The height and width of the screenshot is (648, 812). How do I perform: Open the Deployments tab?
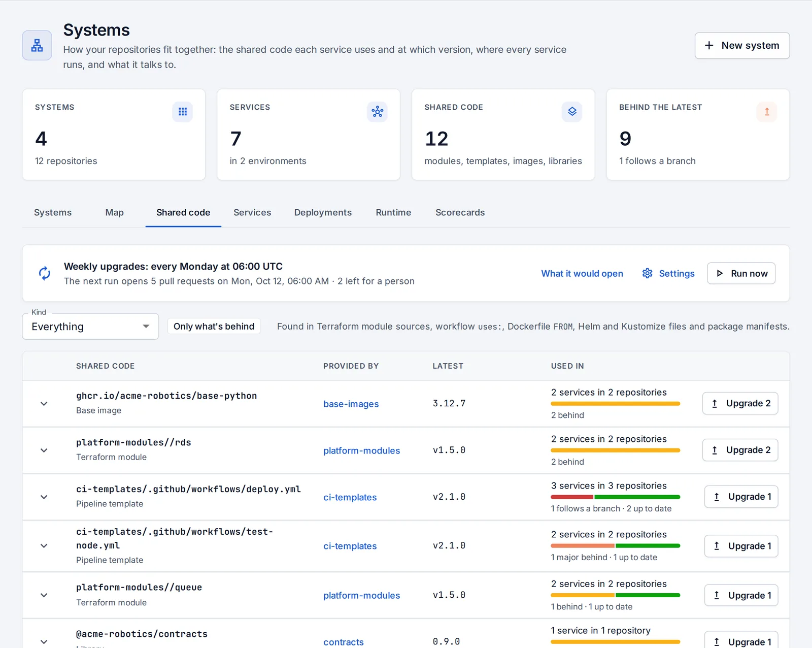pos(323,212)
